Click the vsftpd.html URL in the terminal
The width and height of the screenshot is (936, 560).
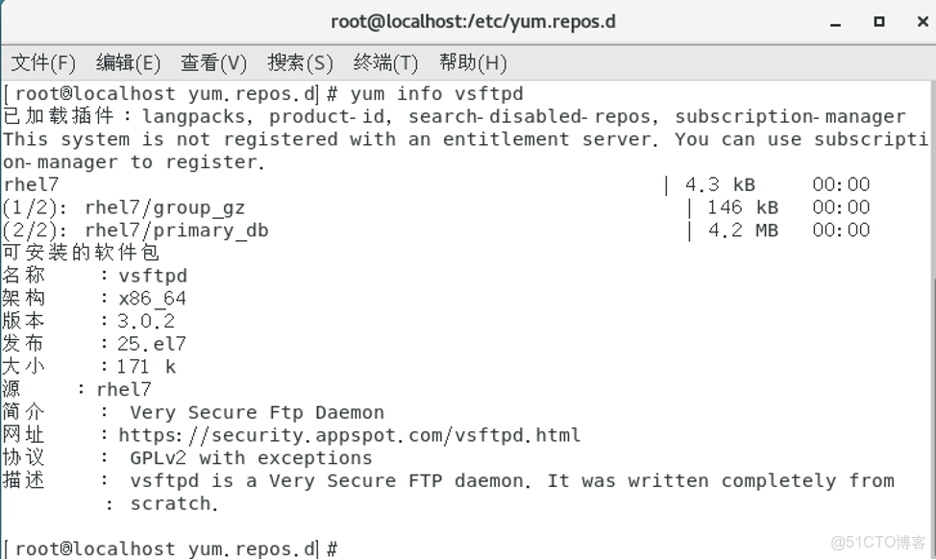[348, 434]
